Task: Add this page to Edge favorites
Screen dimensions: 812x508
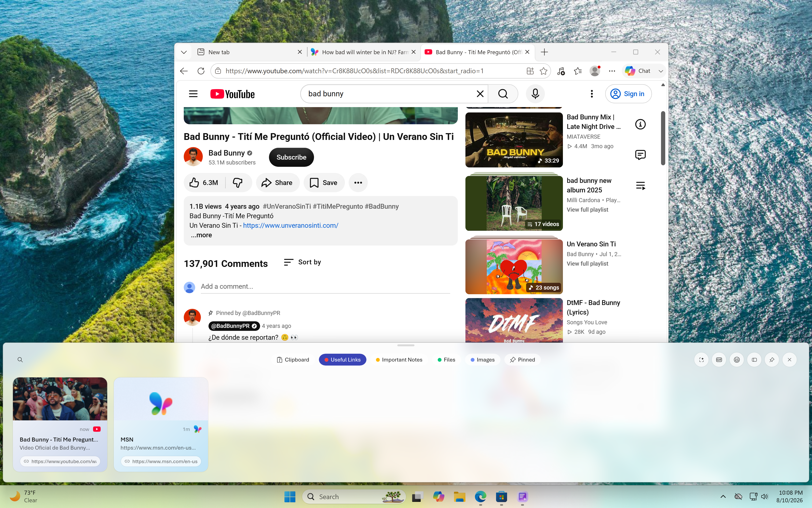Action: (544, 71)
